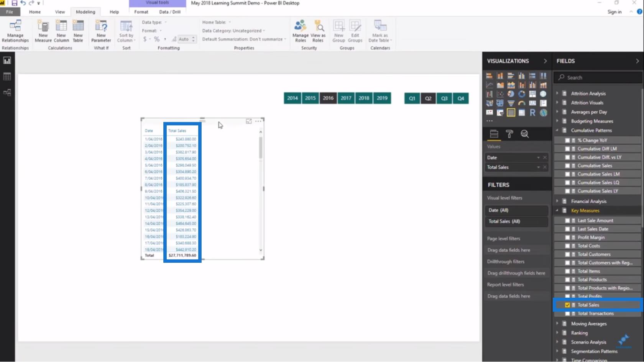Click the Fields pane Search box
The image size is (644, 362).
point(598,77)
